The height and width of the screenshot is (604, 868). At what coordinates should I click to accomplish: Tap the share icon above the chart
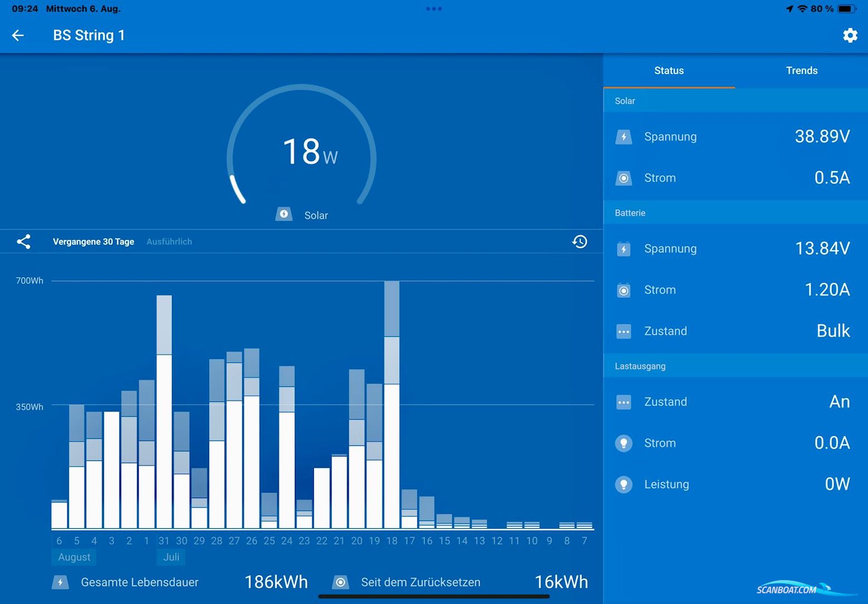pos(23,242)
